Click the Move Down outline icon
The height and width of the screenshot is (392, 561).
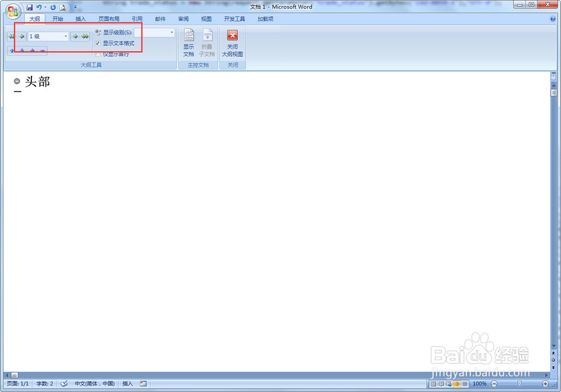[x=22, y=50]
